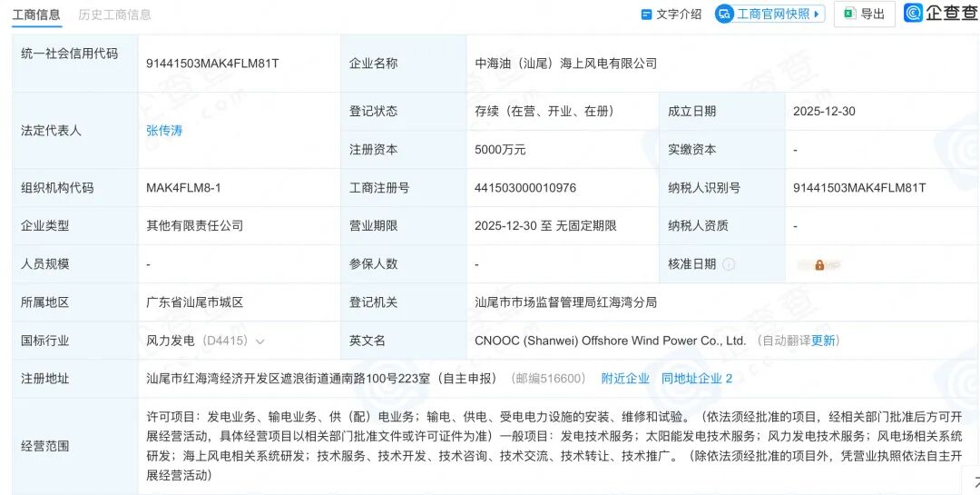
Task: Select credit code 91441503MAK4FLM81T in first row
Action: click(212, 64)
